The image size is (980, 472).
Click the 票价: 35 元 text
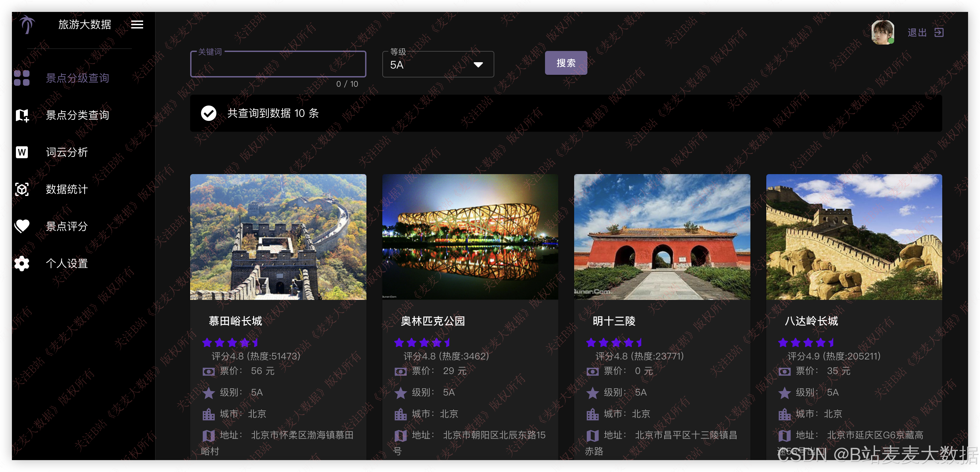[823, 371]
